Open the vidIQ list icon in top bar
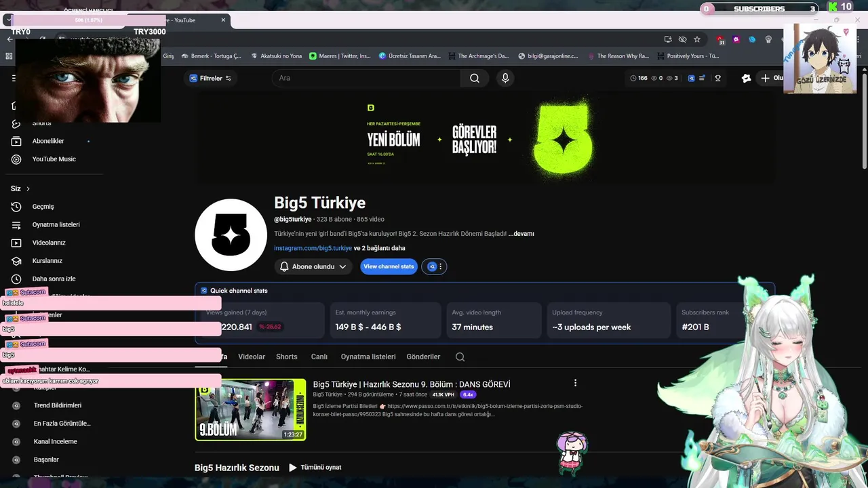Viewport: 868px width, 488px height. coord(702,78)
